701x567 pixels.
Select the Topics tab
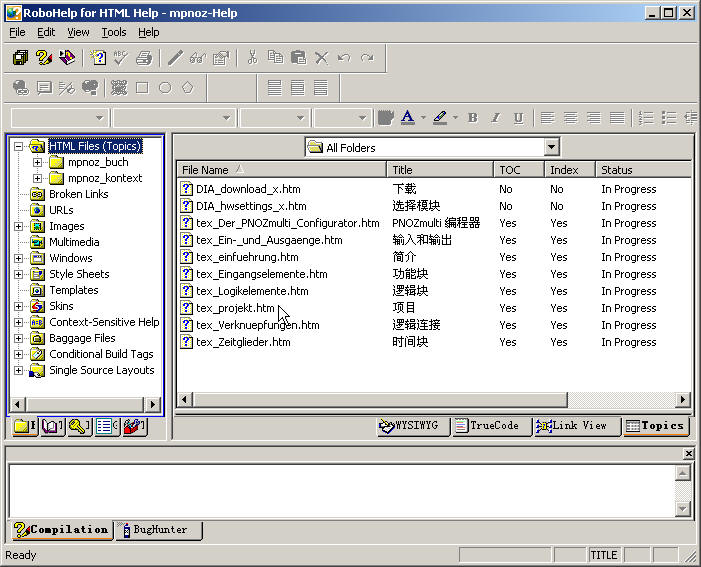pos(655,426)
